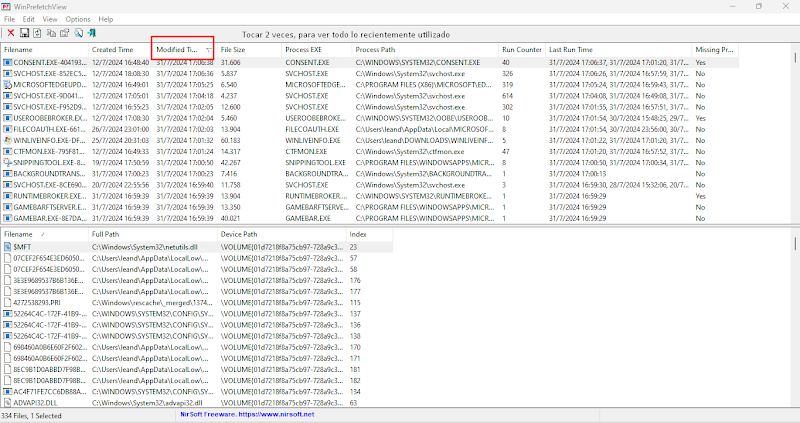The height and width of the screenshot is (423, 800).
Task: Click icon of SVCHOST.EXE-F952D9 row
Action: click(7, 107)
